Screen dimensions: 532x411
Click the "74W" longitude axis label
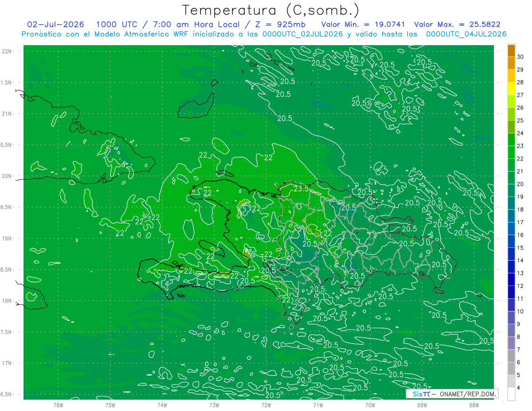(x=162, y=405)
